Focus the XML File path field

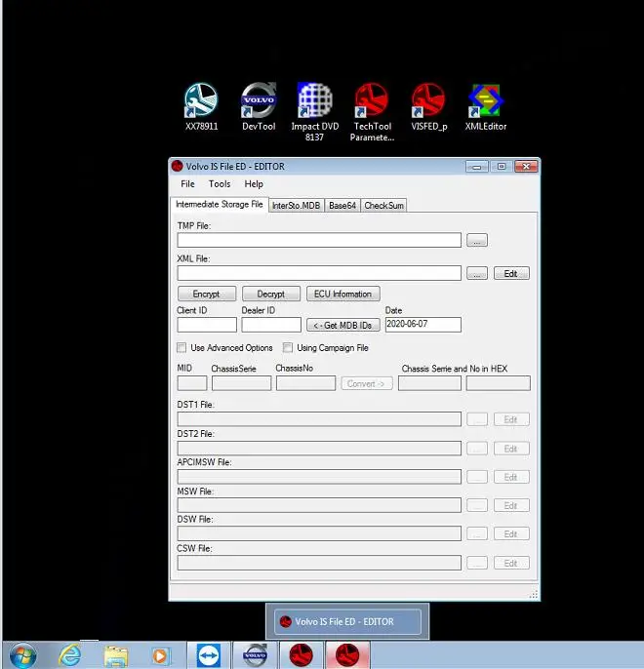click(x=319, y=273)
